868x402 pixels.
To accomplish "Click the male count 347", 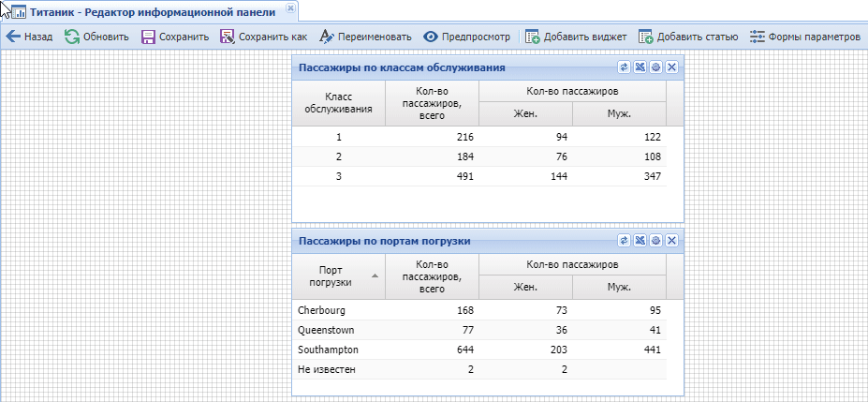I will 653,176.
